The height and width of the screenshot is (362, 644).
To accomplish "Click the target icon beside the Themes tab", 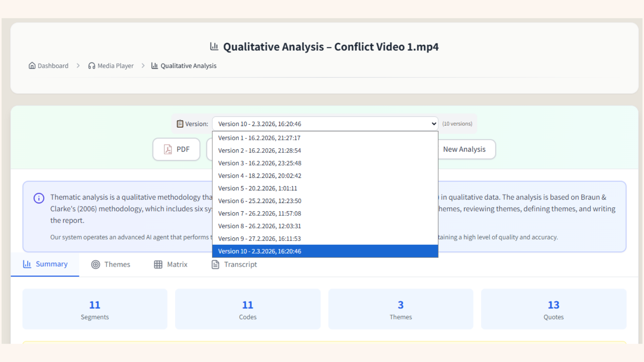I will pyautogui.click(x=95, y=264).
